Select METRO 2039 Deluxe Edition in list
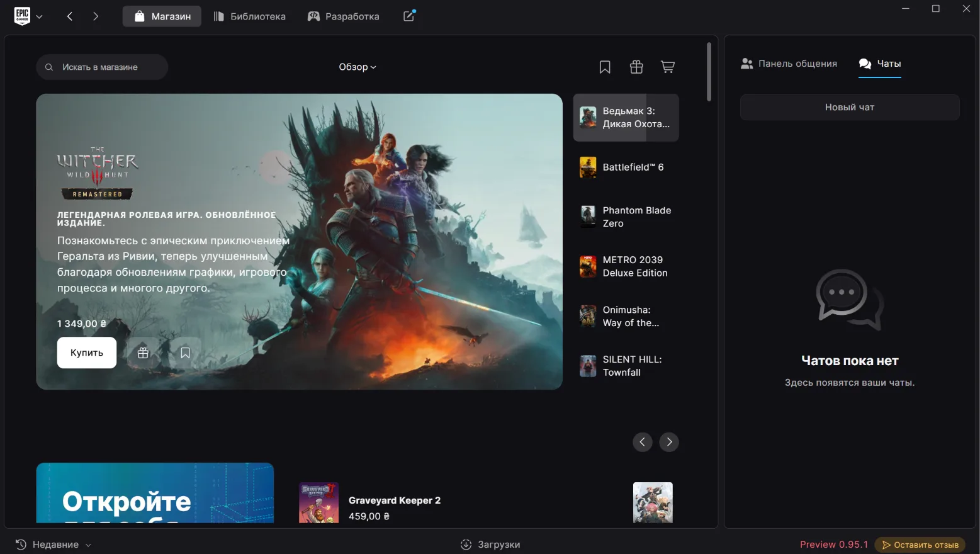 pyautogui.click(x=626, y=266)
